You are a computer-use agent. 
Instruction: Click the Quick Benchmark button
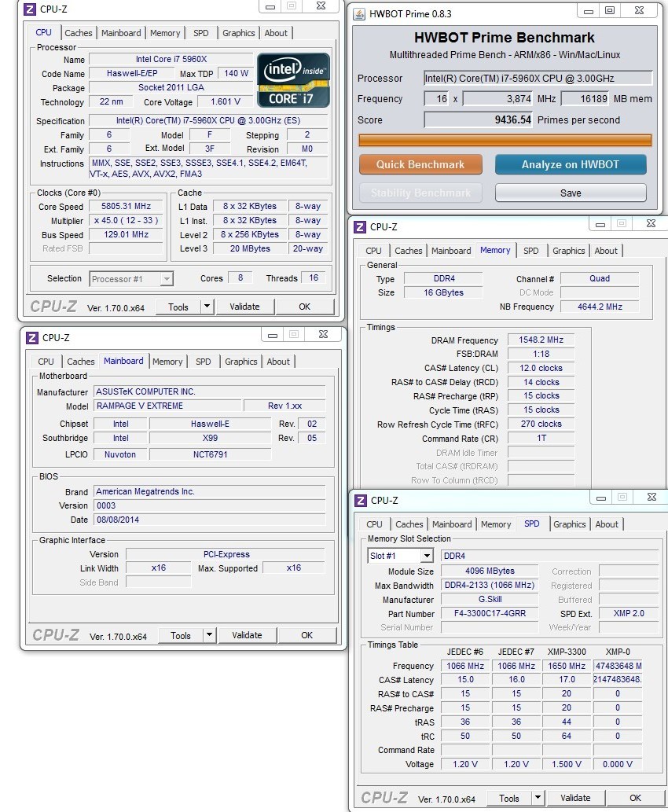point(420,164)
